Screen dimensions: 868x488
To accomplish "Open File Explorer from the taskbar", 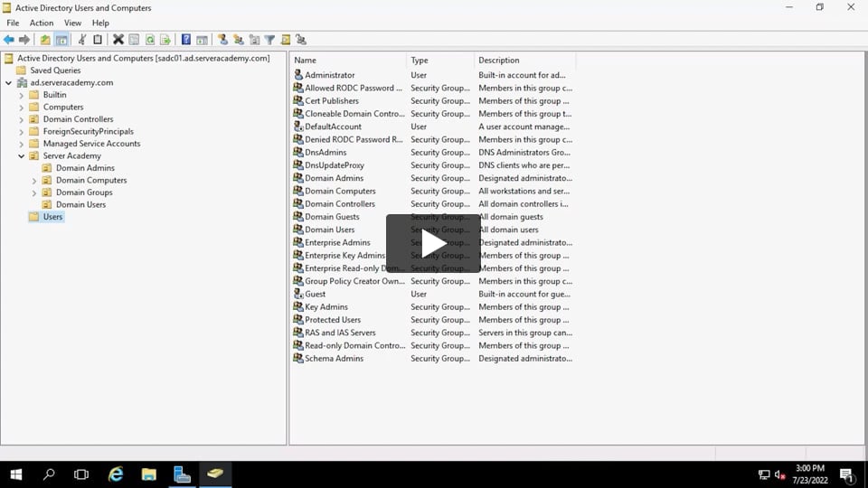I will [x=149, y=474].
